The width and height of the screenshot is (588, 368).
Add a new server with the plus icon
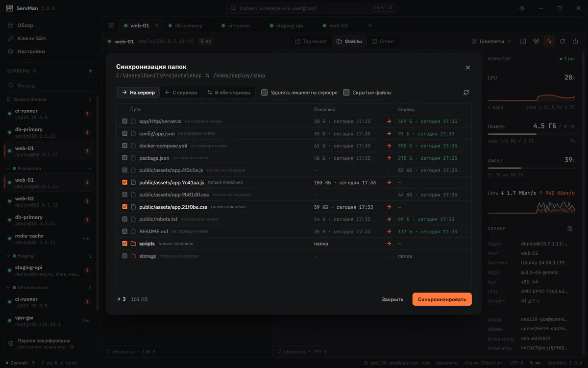[90, 71]
